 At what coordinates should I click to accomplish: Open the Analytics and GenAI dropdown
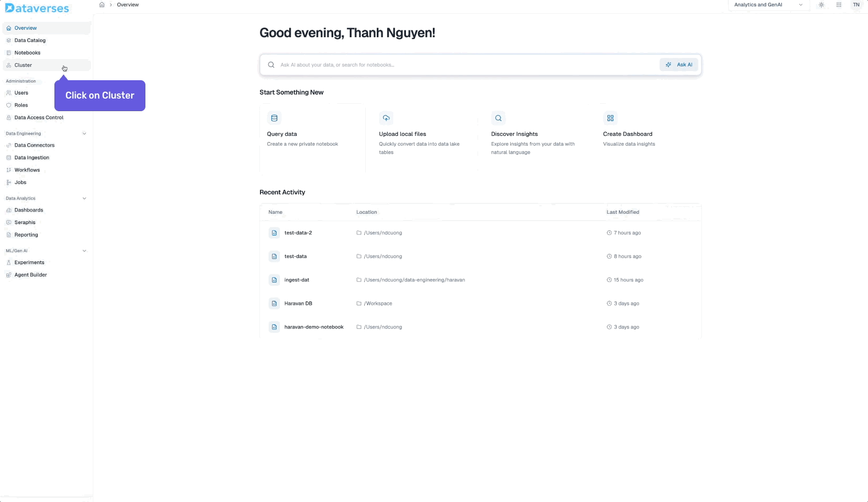tap(768, 5)
